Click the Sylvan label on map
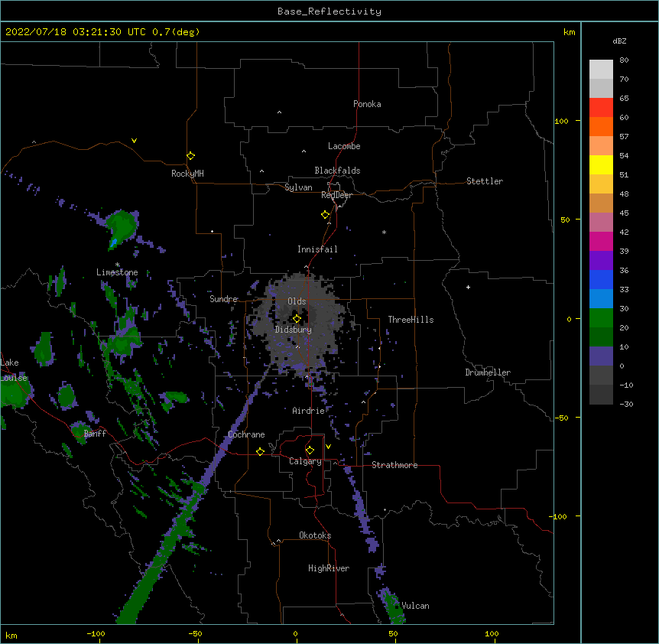The width and height of the screenshot is (659, 644). (x=298, y=187)
